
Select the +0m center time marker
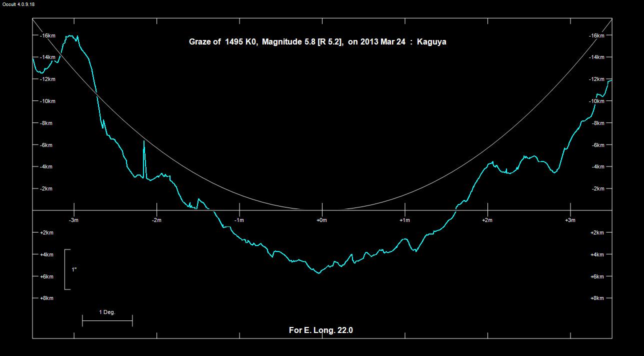pyautogui.click(x=321, y=220)
